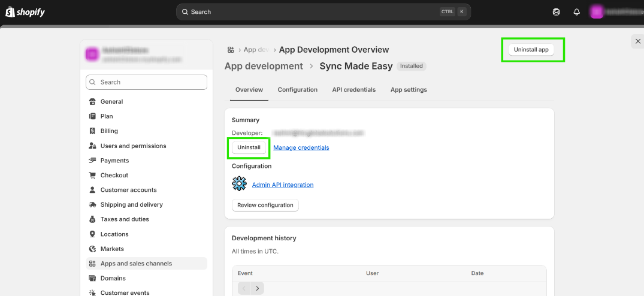Select the App settings tab

pos(409,90)
